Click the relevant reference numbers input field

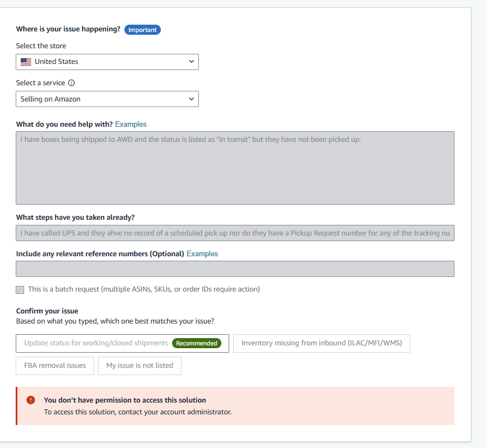click(235, 269)
